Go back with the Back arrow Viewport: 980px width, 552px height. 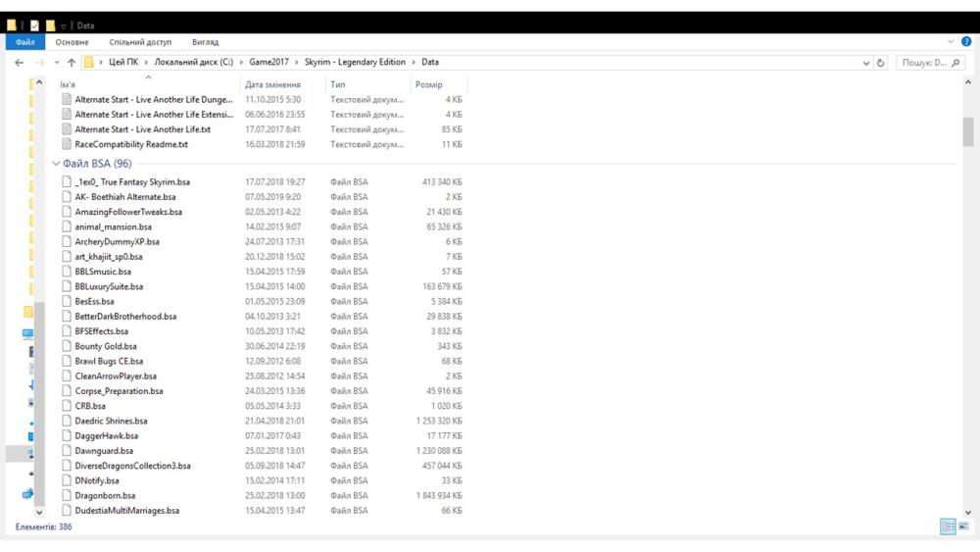20,63
